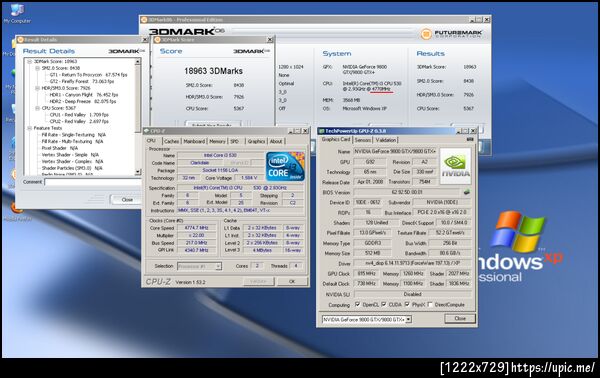Click the Intel Core i3 logo in CPU-Z
This screenshot has width=600, height=378.
pyautogui.click(x=285, y=166)
